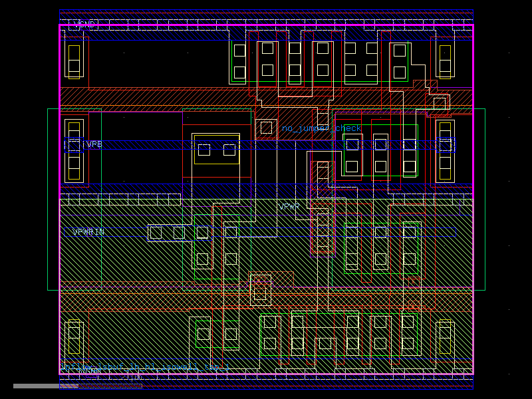Select the bottom-right yellow tap column
Viewport: 532px width, 399px height.
pyautogui.click(x=445, y=338)
